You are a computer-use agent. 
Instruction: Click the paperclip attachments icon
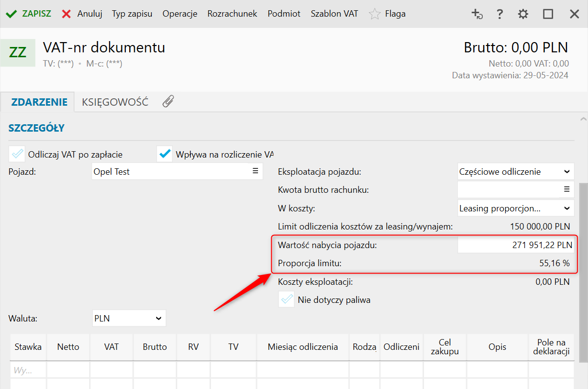pyautogui.click(x=168, y=102)
